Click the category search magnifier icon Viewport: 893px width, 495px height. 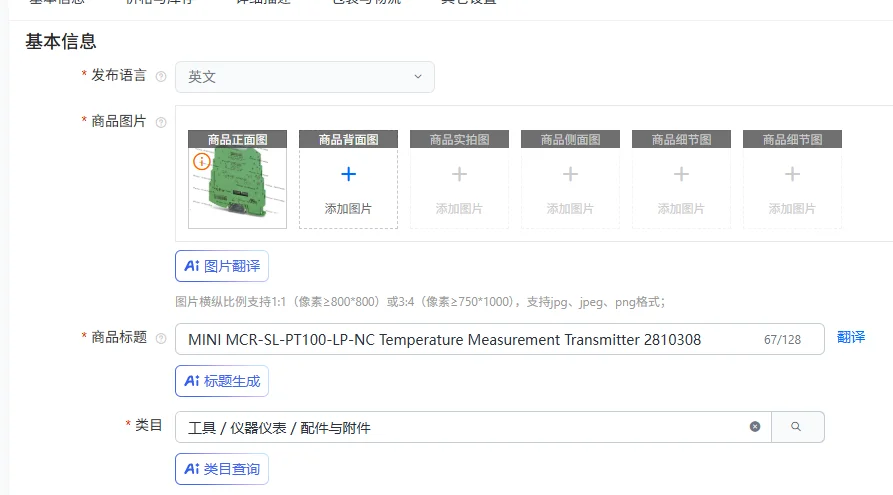[x=796, y=427]
